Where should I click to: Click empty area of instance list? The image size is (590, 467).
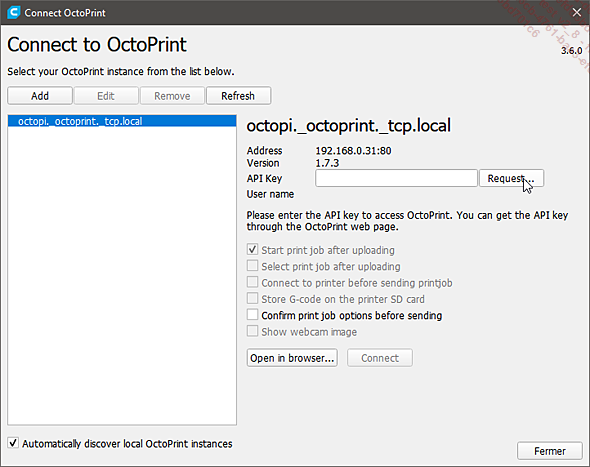tap(122, 275)
